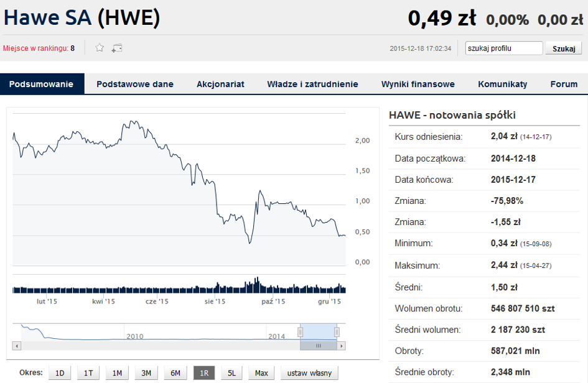The image size is (588, 383).
Task: Click the 'Hawe SA (HWE)' title
Action: pos(82,17)
